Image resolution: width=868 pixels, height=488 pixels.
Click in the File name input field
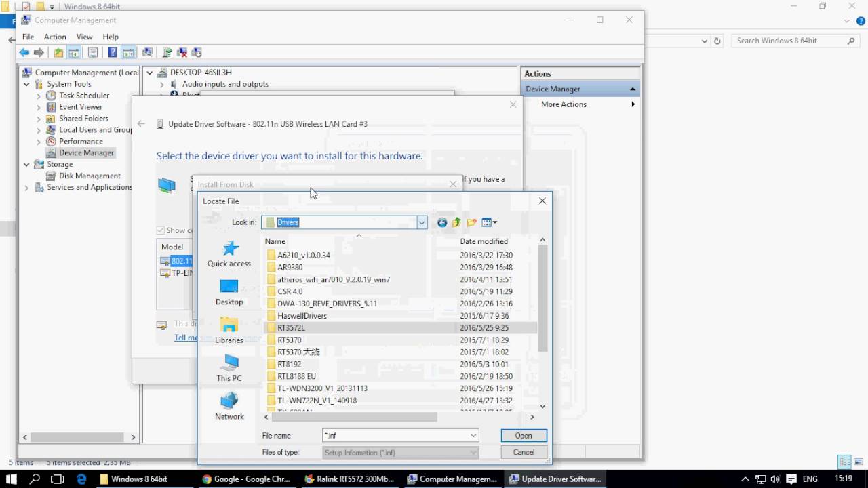(x=396, y=436)
